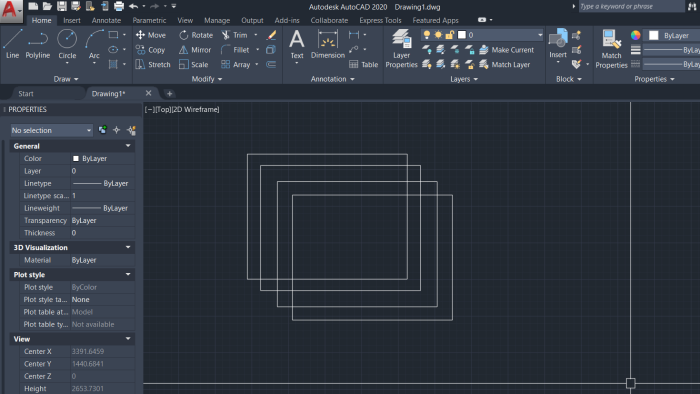Screen dimensions: 700x394
Task: Click the Plot print icon
Action: (119, 6)
